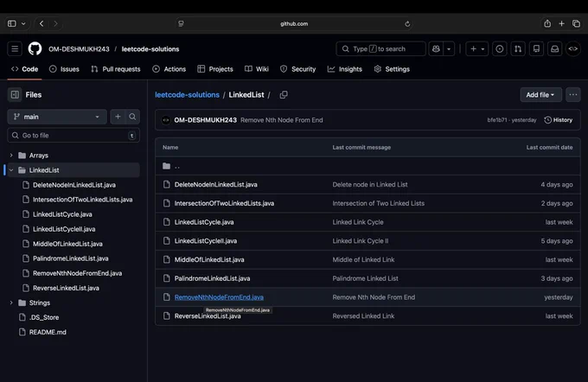Collapse the LinkedList folder chevron
Viewport: 588px width, 382px height.
(x=11, y=170)
